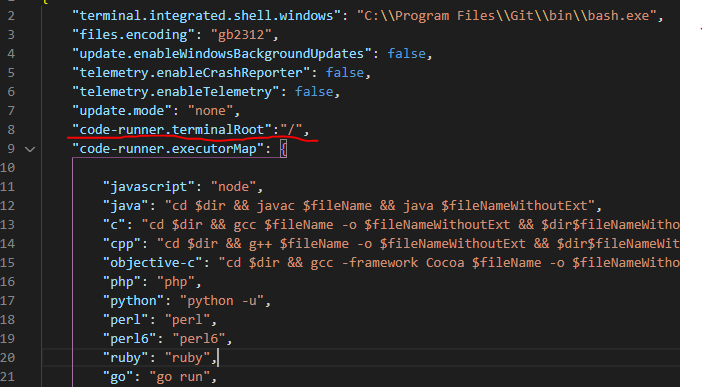Click the "gb2312" encoding value
Viewport: 702px width, 387px height.
[241, 35]
